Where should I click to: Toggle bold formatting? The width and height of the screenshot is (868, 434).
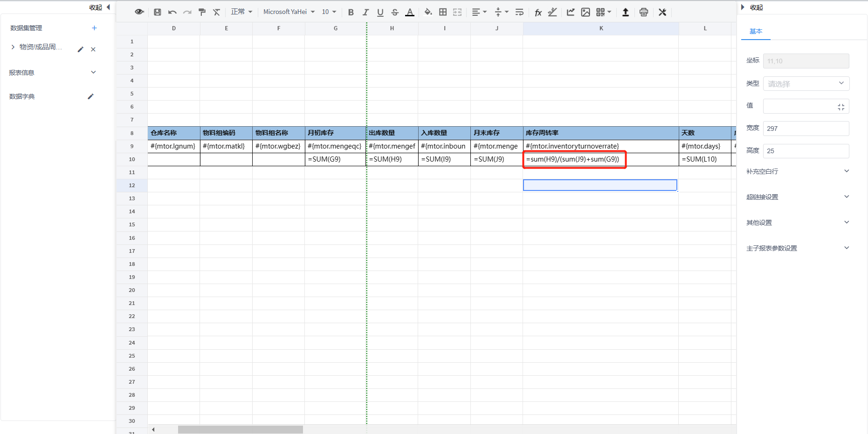[x=351, y=12]
